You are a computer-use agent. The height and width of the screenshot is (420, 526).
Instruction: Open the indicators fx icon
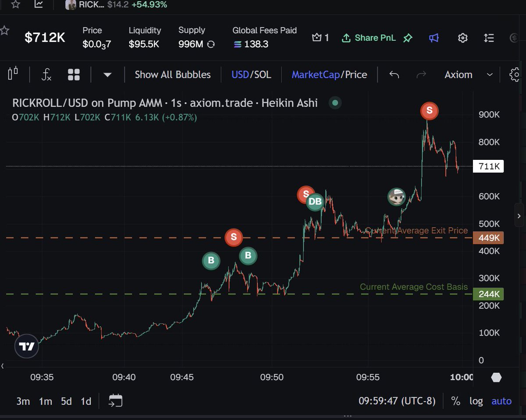(x=46, y=74)
